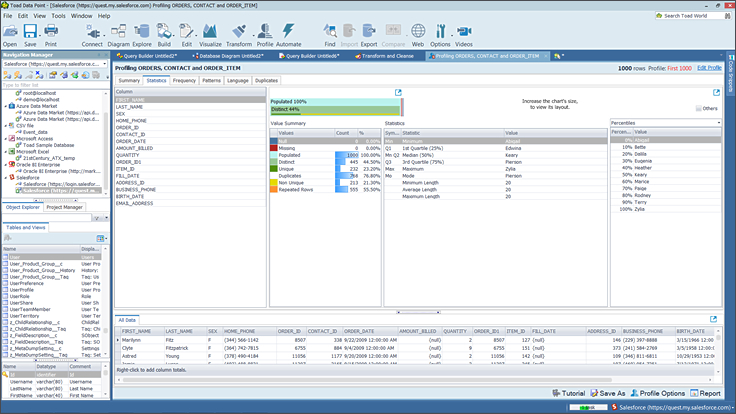Click the Edit Profile link
This screenshot has width=736, height=414.
[709, 67]
